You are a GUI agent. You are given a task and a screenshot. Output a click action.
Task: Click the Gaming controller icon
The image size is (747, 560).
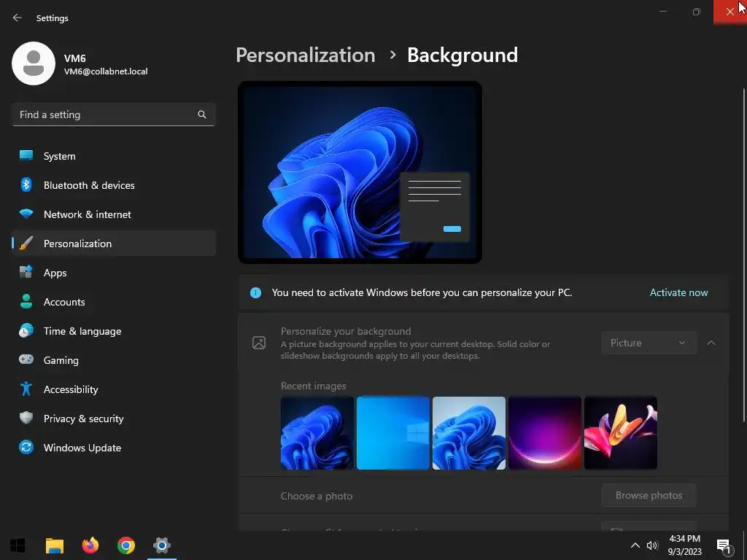26,360
